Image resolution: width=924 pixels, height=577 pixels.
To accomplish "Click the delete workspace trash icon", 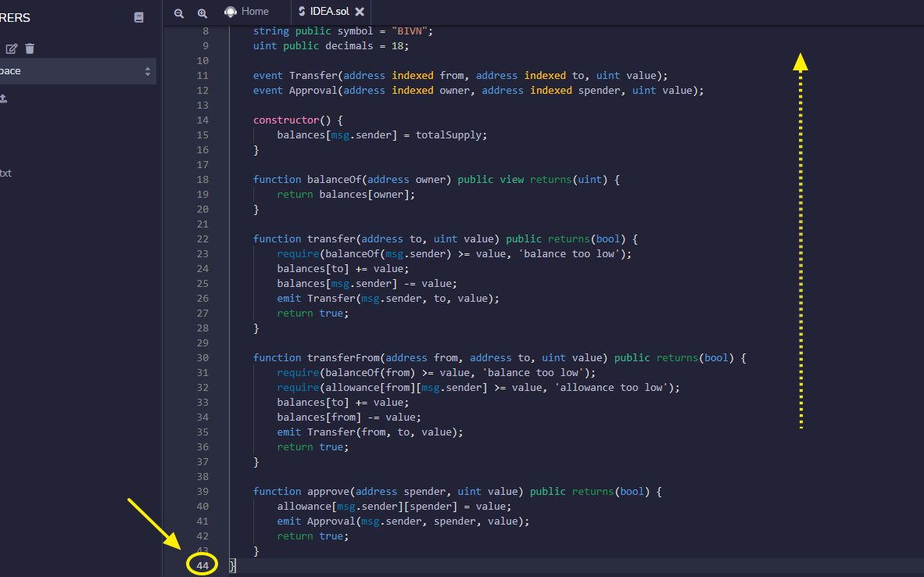I will click(x=30, y=48).
